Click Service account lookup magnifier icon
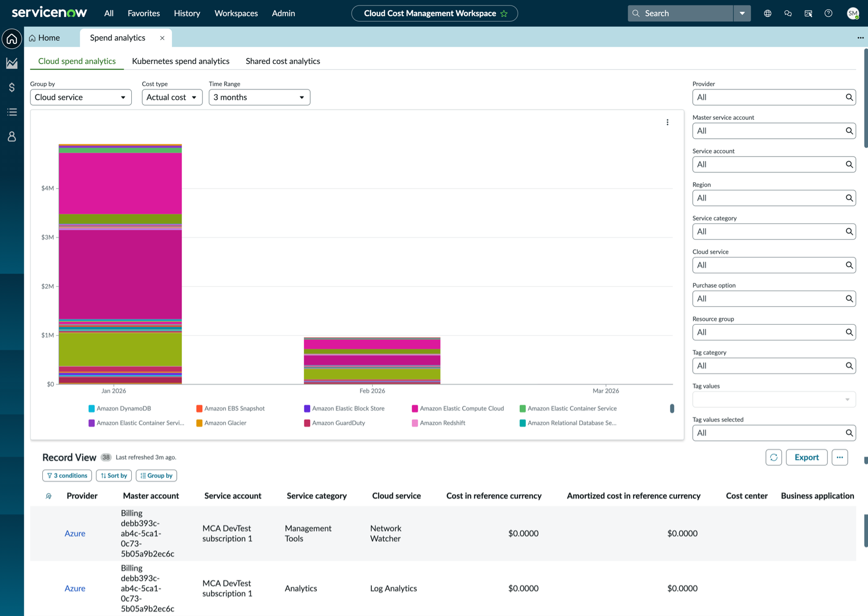Screen dimensions: 868x616 tap(849, 164)
